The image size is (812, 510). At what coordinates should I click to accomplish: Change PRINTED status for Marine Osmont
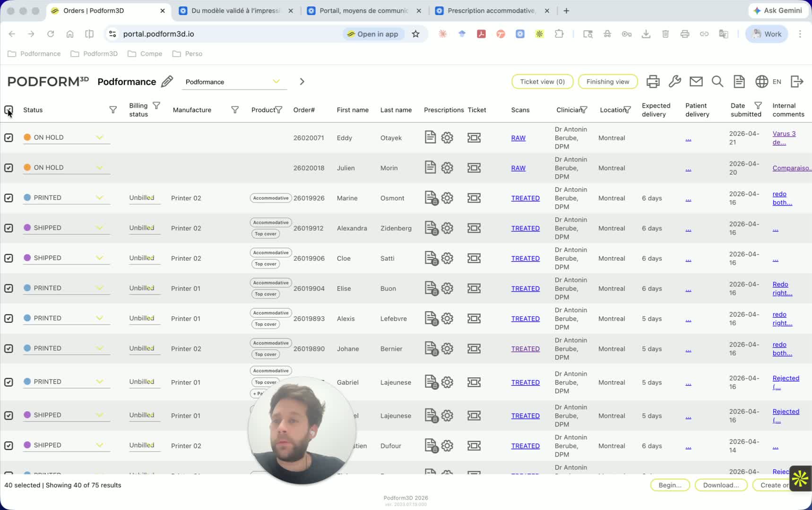tap(67, 198)
